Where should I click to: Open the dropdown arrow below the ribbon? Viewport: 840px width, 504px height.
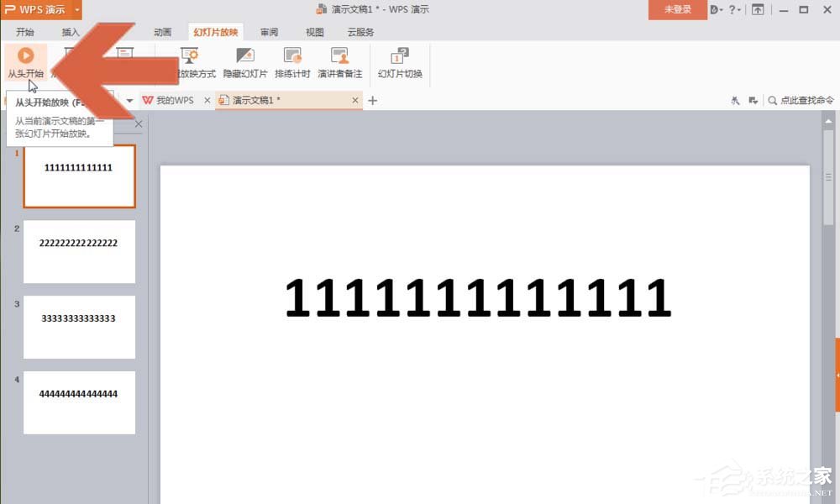[x=129, y=100]
